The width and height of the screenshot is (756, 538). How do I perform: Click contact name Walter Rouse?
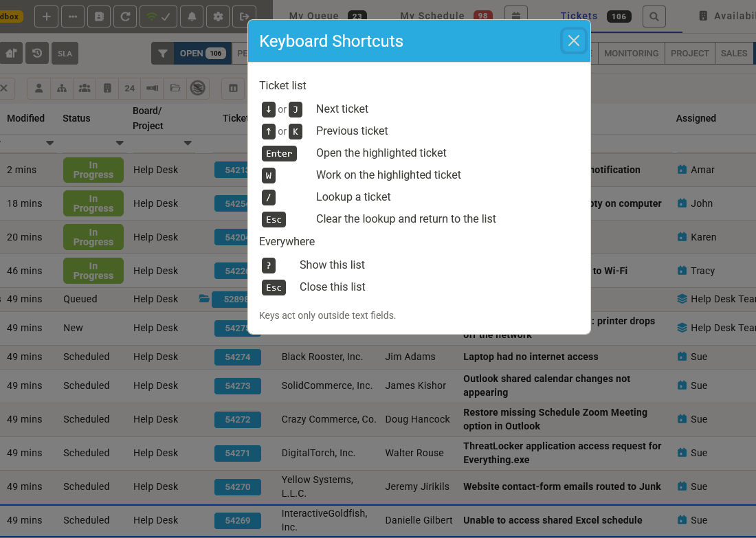(414, 453)
